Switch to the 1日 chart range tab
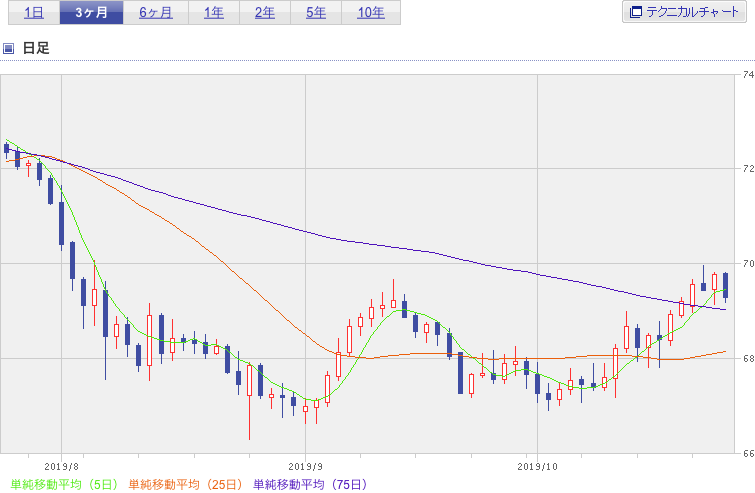755x493 pixels. click(34, 13)
